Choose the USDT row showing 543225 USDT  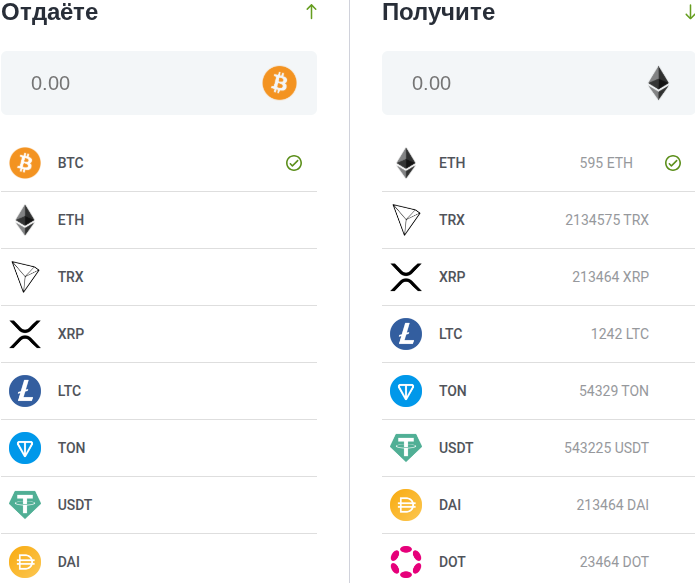click(x=538, y=448)
